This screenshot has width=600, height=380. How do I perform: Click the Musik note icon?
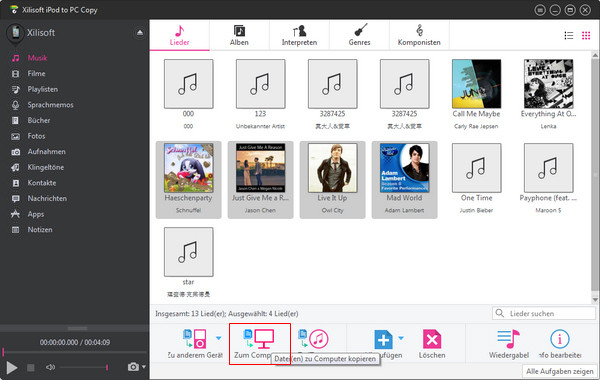pos(15,58)
